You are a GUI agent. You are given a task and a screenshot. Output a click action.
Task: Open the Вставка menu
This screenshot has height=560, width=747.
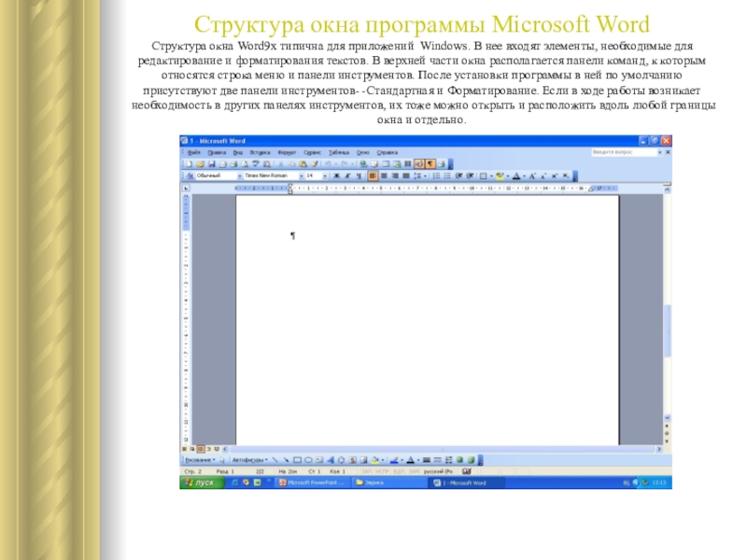(260, 152)
